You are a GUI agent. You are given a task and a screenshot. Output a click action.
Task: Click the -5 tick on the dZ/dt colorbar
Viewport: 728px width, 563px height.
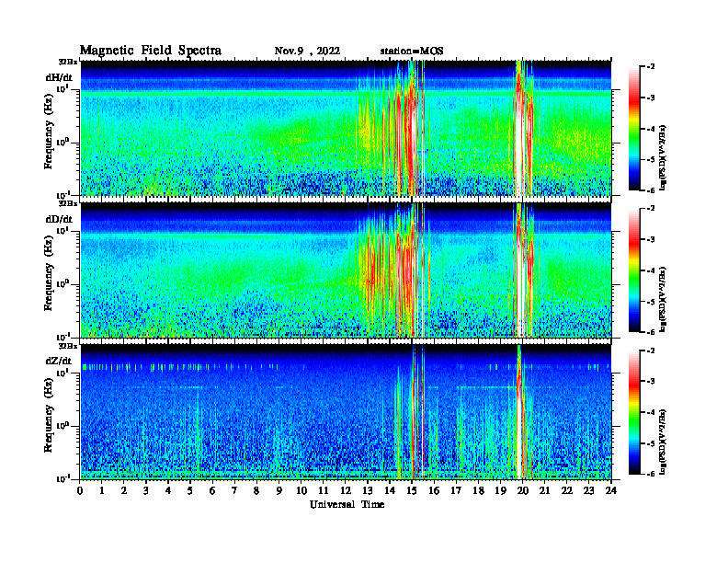point(651,443)
